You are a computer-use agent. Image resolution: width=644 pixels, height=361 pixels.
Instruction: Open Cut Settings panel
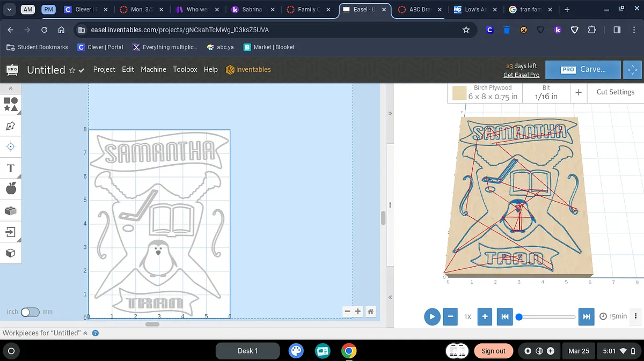coord(615,92)
